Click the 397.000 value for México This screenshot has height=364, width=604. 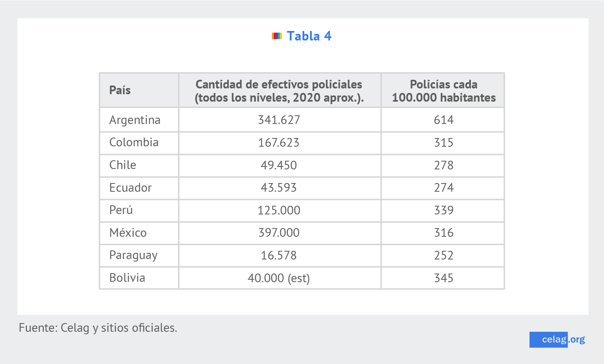[279, 233]
